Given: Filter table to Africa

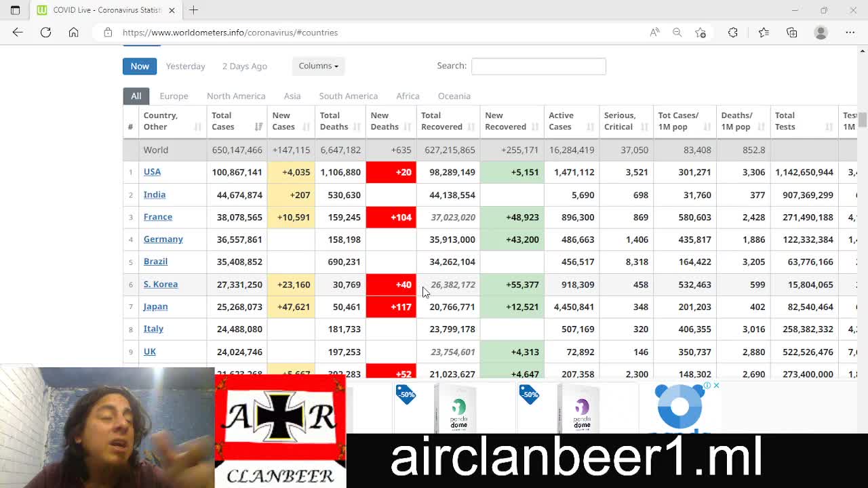Looking at the screenshot, I should (408, 96).
